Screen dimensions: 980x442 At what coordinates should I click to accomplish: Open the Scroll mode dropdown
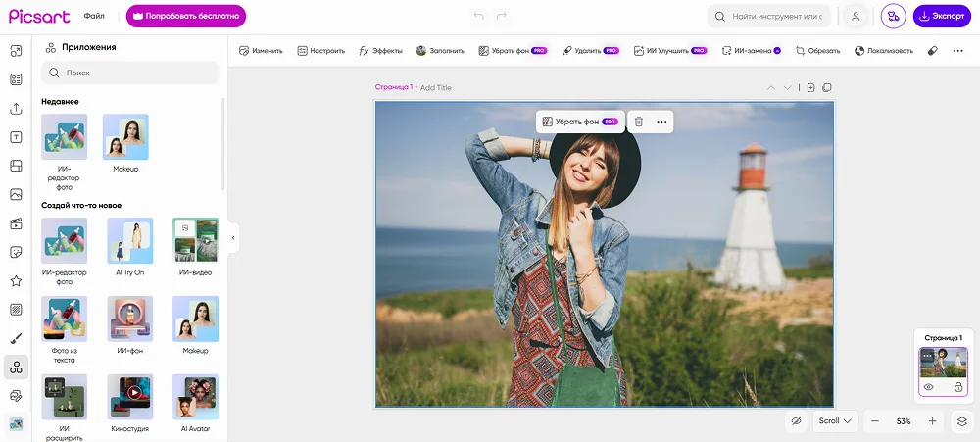(x=835, y=421)
